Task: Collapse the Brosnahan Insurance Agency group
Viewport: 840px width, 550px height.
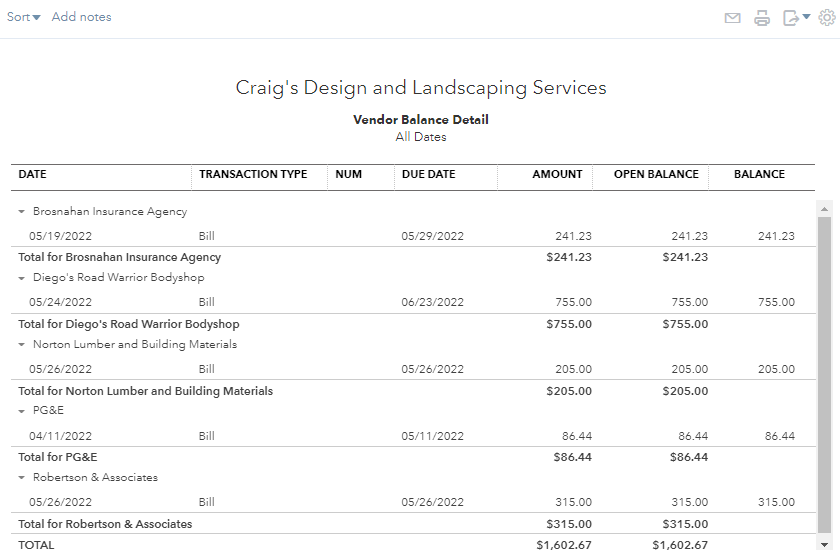Action: tap(21, 212)
